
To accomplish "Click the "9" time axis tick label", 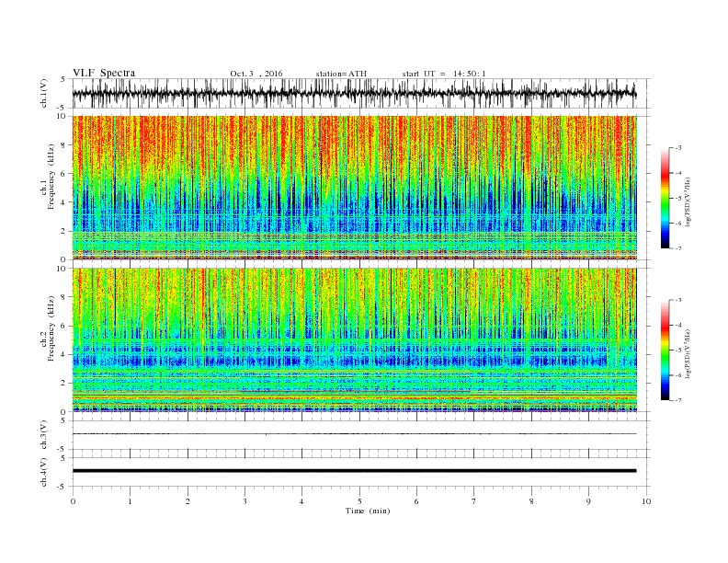I will pyautogui.click(x=588, y=501).
